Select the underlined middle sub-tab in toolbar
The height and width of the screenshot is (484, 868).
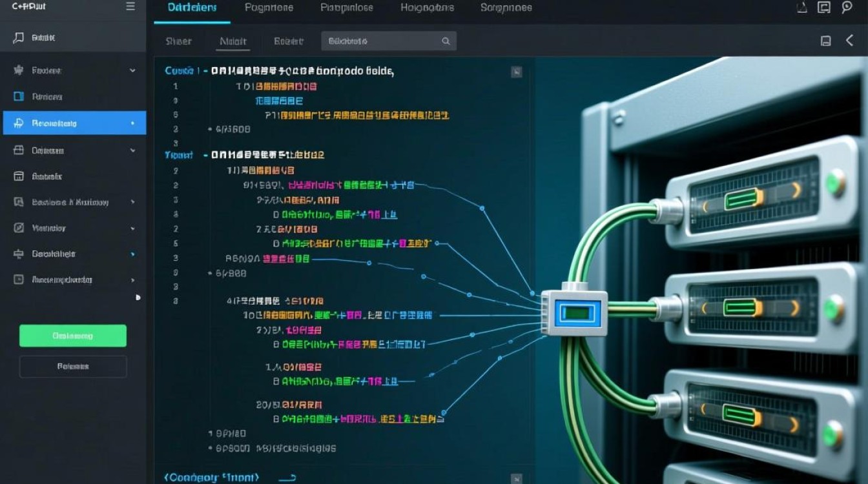233,41
